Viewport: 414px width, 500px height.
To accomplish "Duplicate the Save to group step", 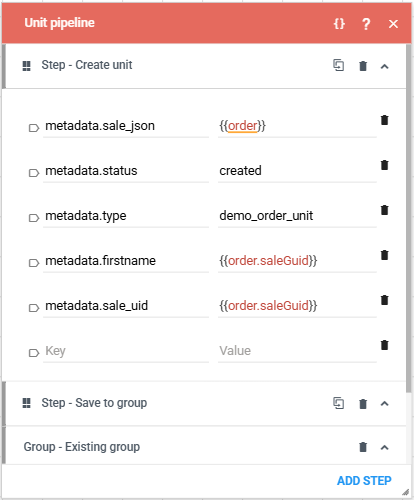I will [339, 403].
